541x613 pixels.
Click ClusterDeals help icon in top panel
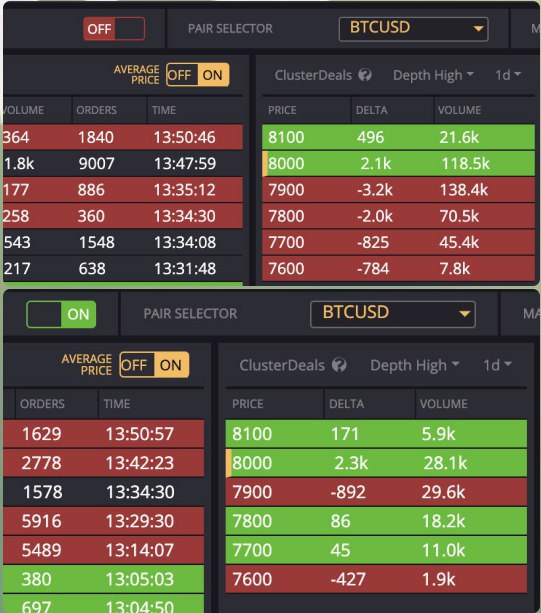click(365, 75)
